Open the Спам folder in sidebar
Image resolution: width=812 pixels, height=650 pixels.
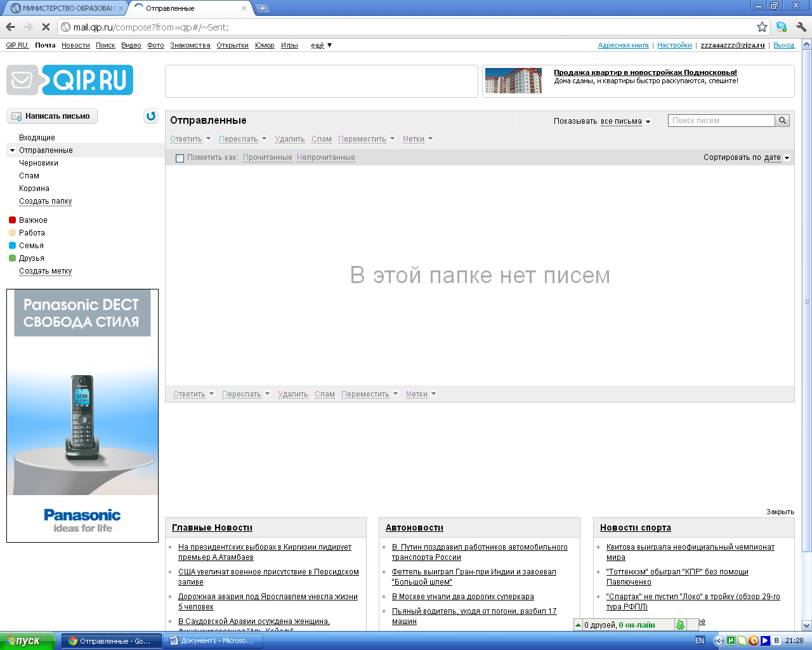pos(29,176)
